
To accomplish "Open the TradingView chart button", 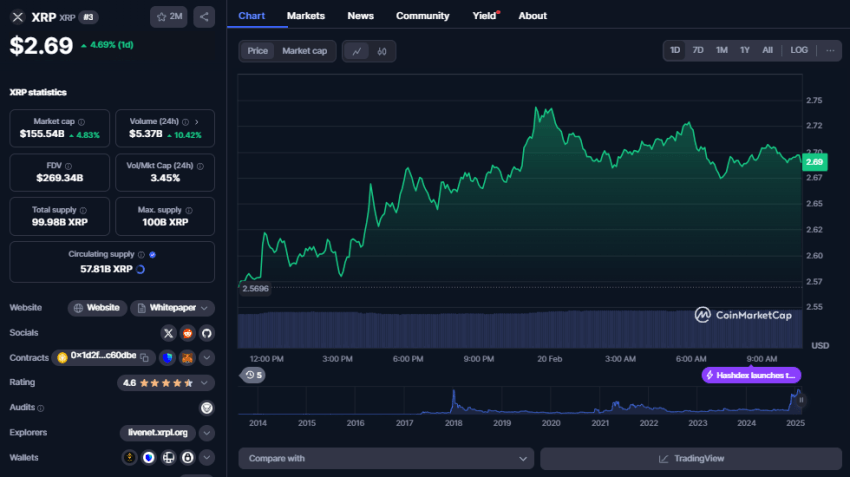I will pyautogui.click(x=691, y=458).
